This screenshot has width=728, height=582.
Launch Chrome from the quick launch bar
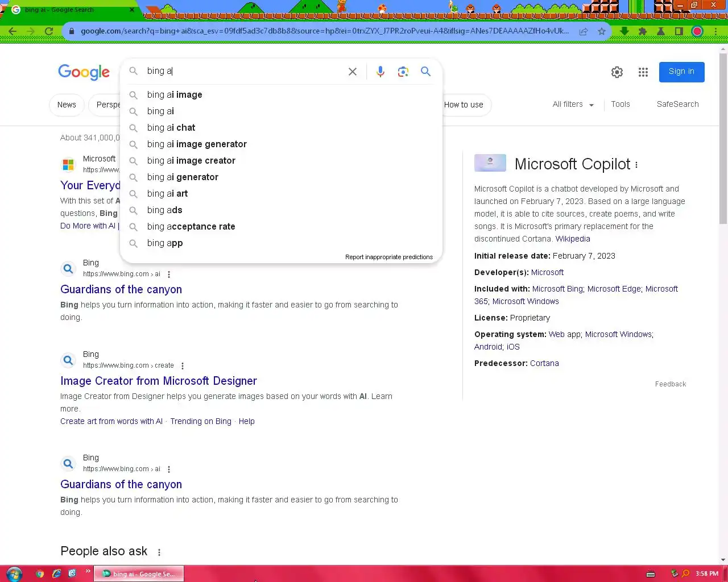[x=40, y=573]
